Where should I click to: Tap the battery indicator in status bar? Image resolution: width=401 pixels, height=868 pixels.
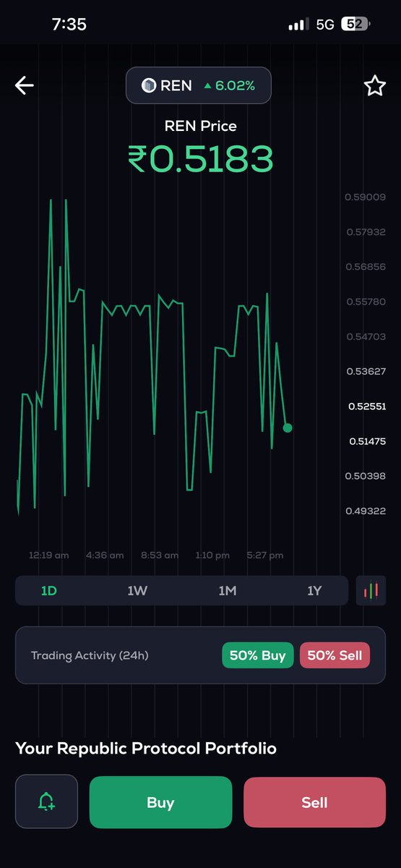[x=355, y=24]
